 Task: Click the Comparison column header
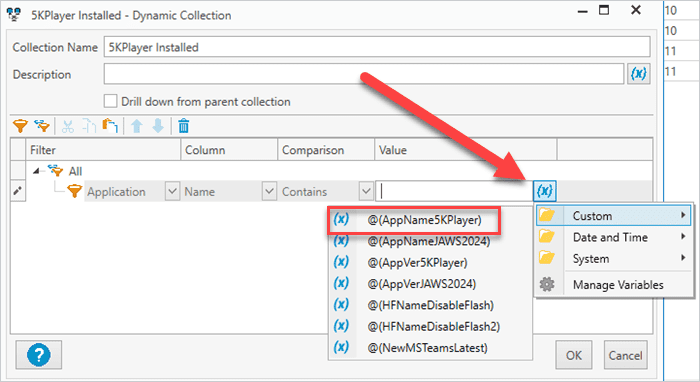tap(326, 149)
